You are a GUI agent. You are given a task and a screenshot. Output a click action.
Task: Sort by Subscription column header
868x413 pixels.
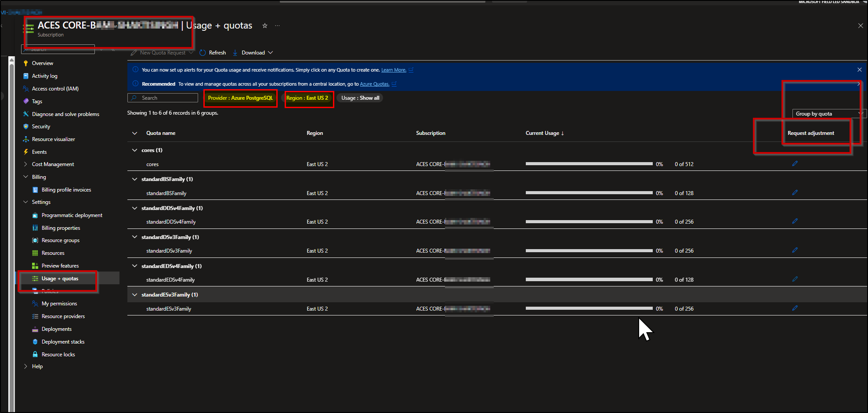431,133
